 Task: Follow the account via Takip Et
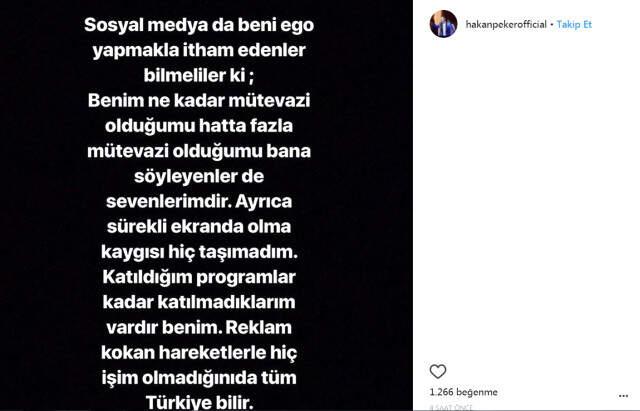coord(574,24)
